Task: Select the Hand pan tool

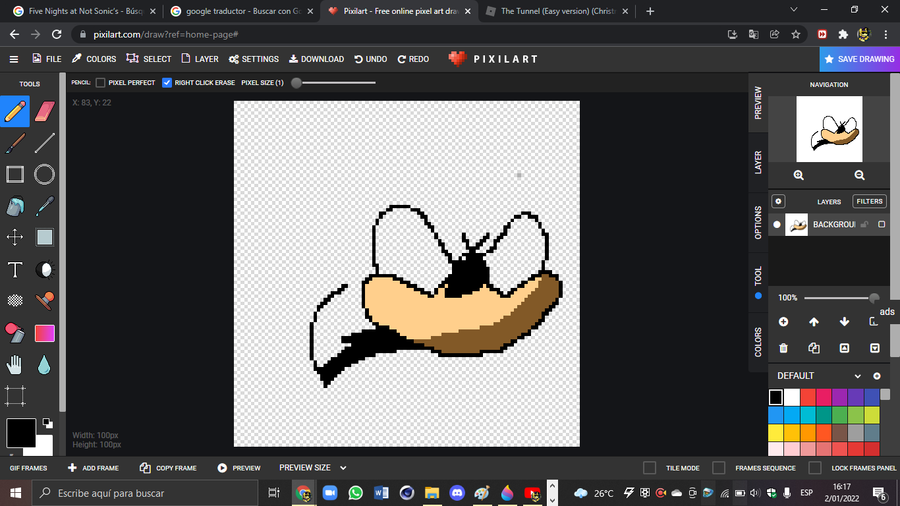Action: click(x=15, y=364)
